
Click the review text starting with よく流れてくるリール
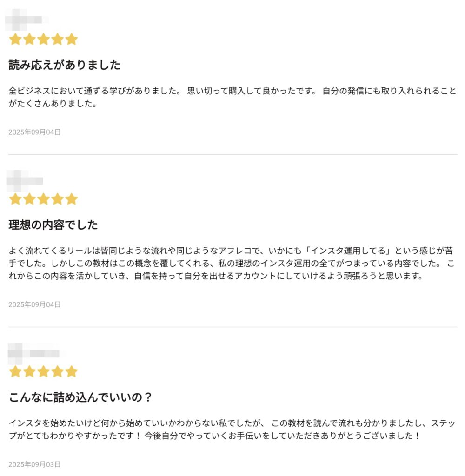[232, 263]
